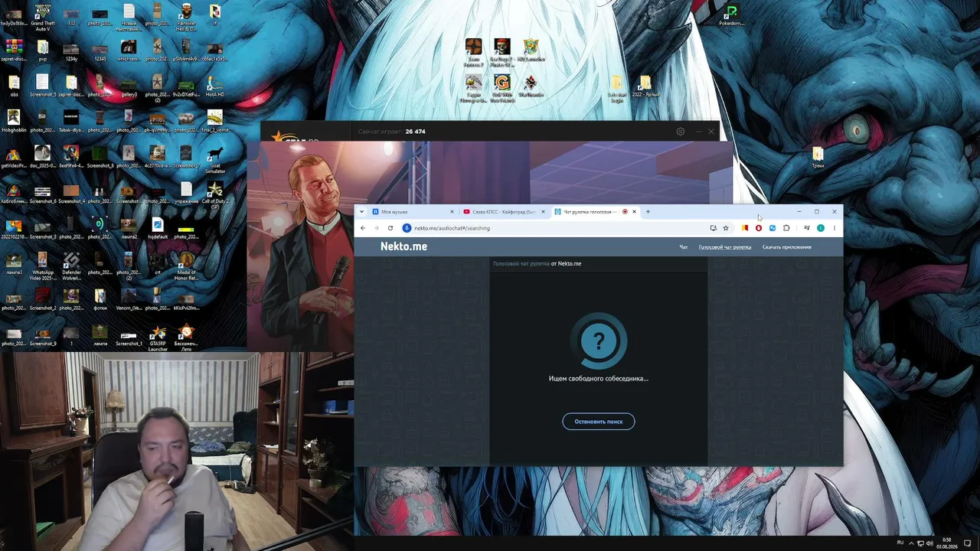Viewport: 980px width, 551px height.
Task: Select the Goat Simulator desktop icon
Action: [x=215, y=159]
